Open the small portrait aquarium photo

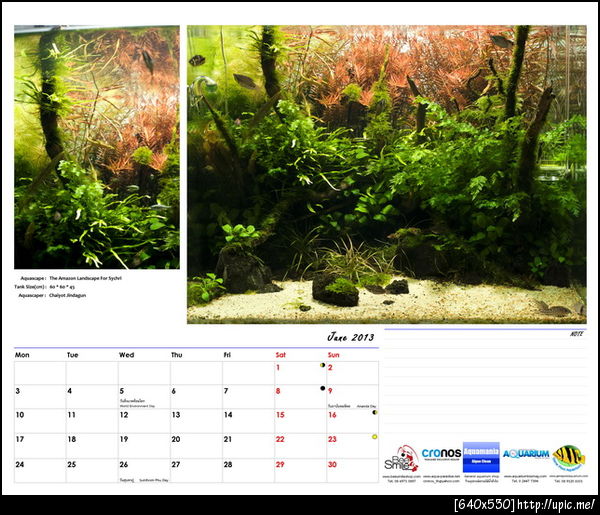coord(97,147)
